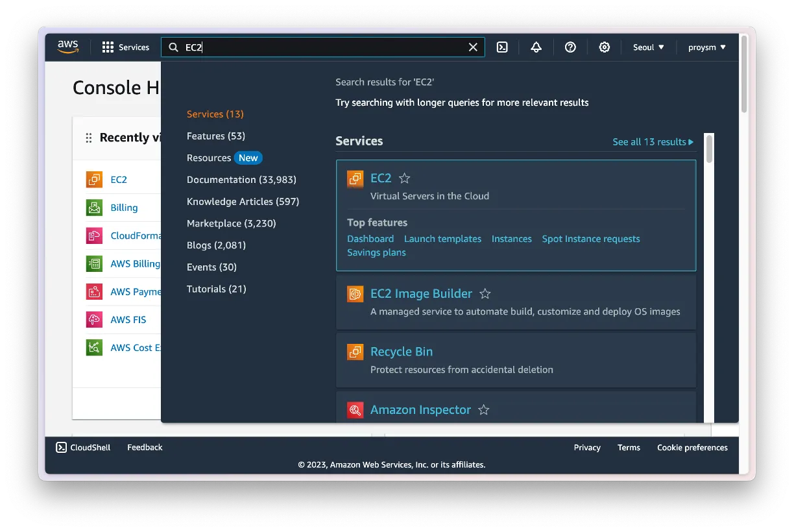Select Events (30) category
The height and width of the screenshot is (532, 794).
click(x=211, y=267)
